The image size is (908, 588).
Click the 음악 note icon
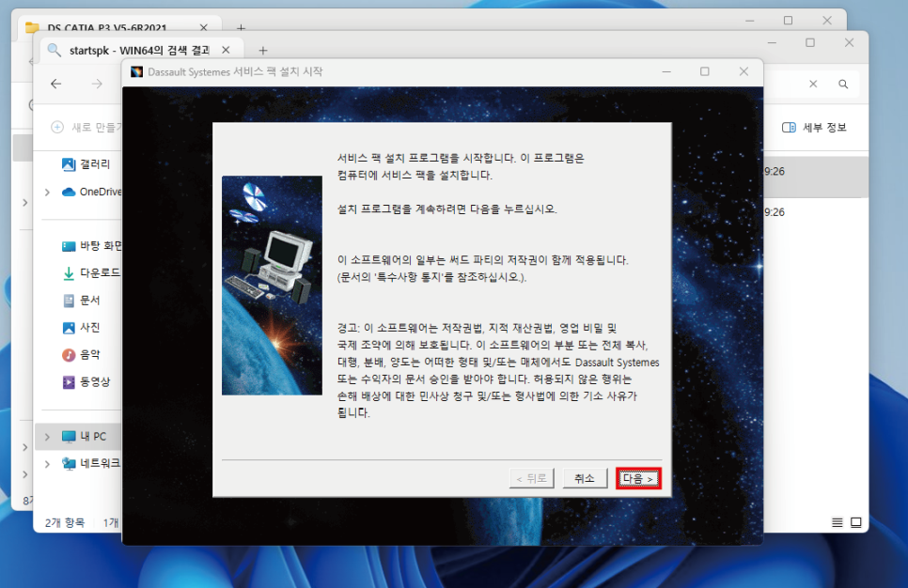point(69,355)
